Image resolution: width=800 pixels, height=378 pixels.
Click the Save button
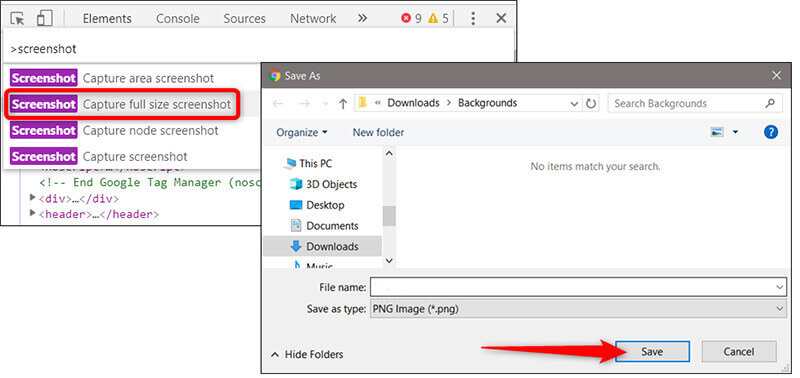click(652, 351)
